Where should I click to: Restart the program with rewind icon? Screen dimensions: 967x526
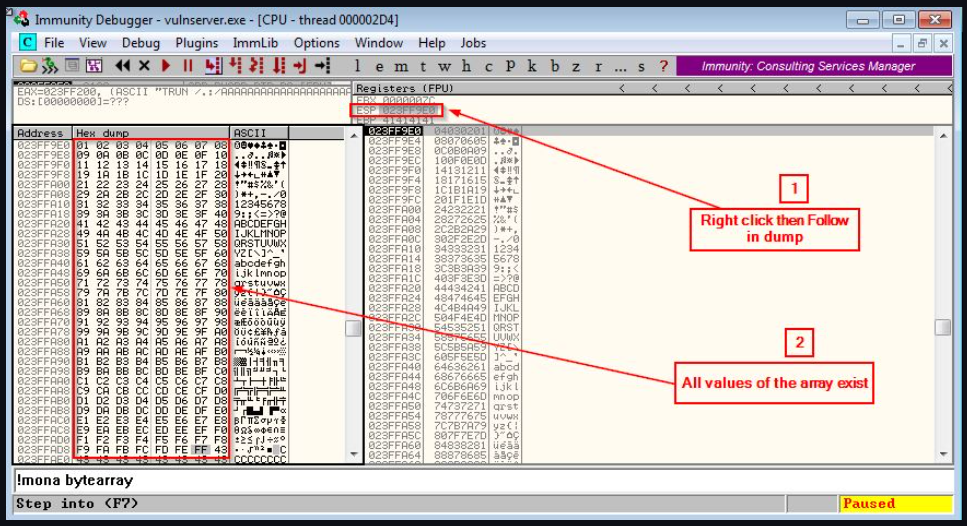pos(122,66)
